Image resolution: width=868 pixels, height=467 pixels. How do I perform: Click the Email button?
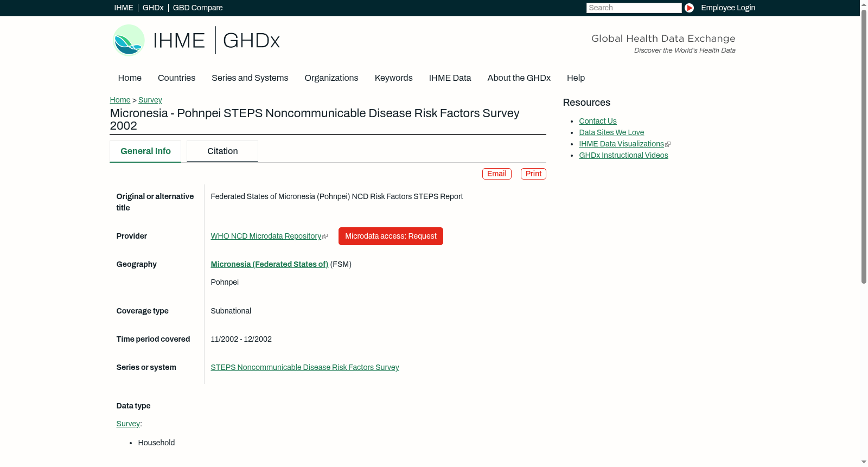tap(496, 174)
